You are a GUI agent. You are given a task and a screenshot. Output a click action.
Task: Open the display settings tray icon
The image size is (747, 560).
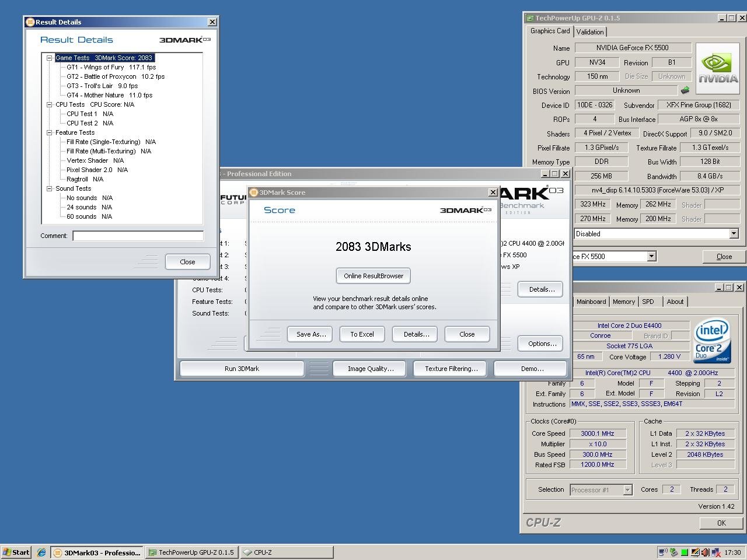tap(695, 552)
